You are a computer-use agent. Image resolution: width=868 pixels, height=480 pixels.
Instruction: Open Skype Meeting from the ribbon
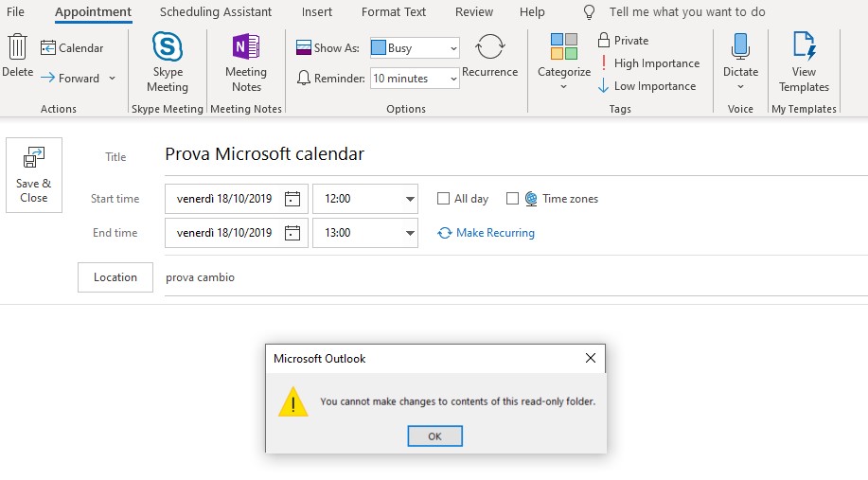(168, 47)
